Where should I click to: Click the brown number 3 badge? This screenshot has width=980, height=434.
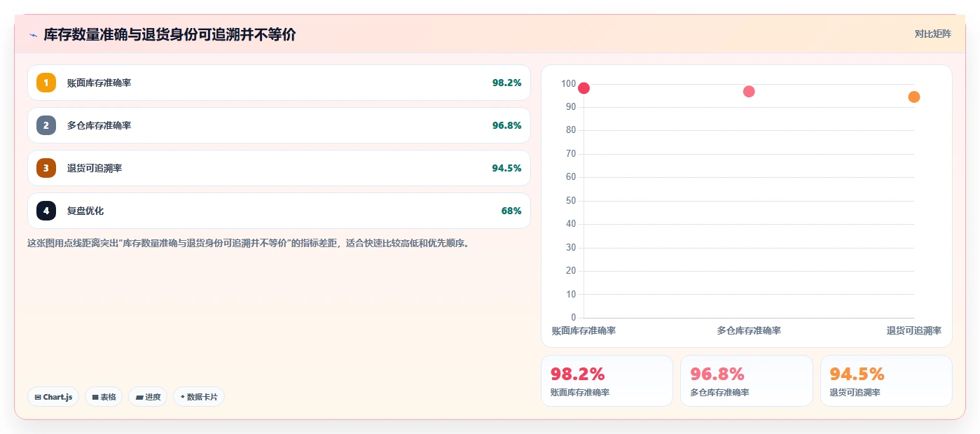click(46, 168)
